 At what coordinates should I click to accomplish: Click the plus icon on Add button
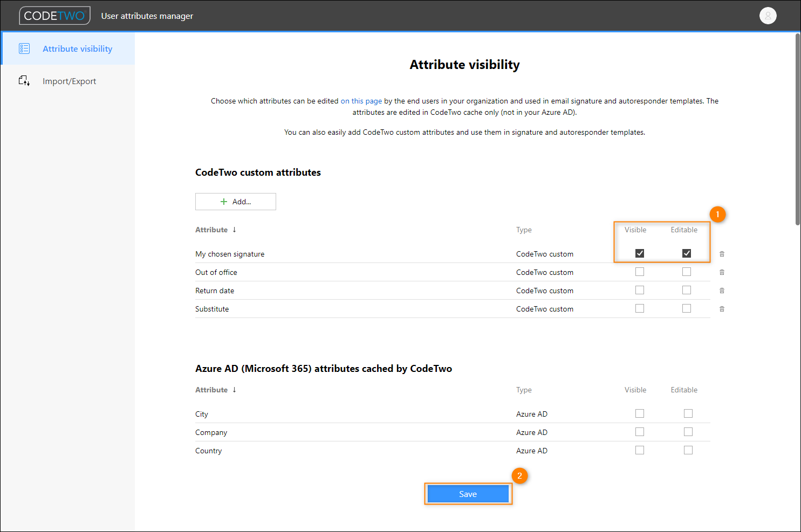pyautogui.click(x=224, y=202)
